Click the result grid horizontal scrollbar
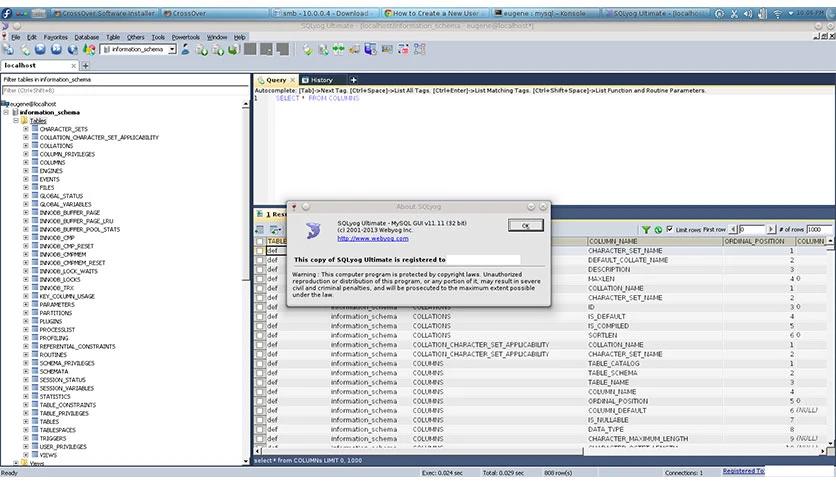This screenshot has width=836, height=484. pyautogui.click(x=542, y=451)
